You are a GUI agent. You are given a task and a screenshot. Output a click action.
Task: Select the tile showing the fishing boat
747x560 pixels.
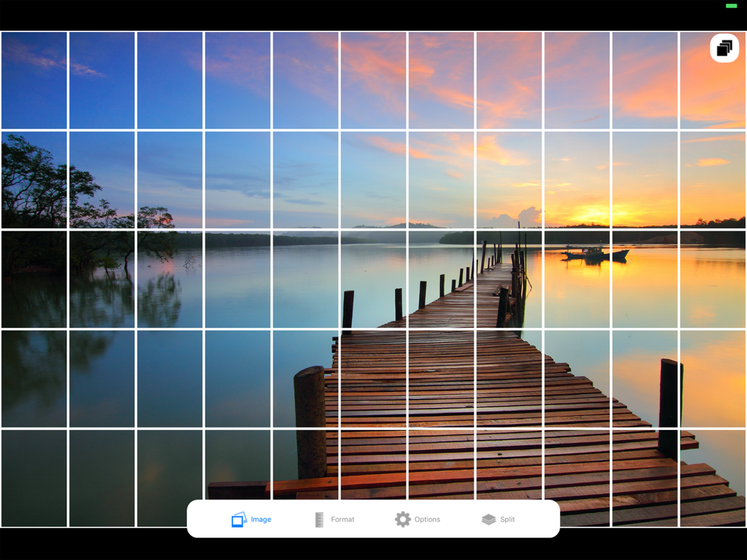coord(577,279)
